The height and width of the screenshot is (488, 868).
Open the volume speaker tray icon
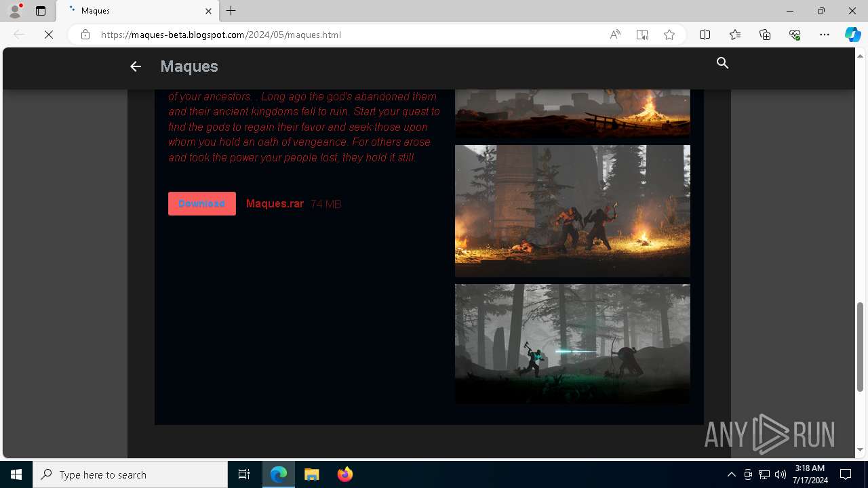pyautogui.click(x=781, y=474)
